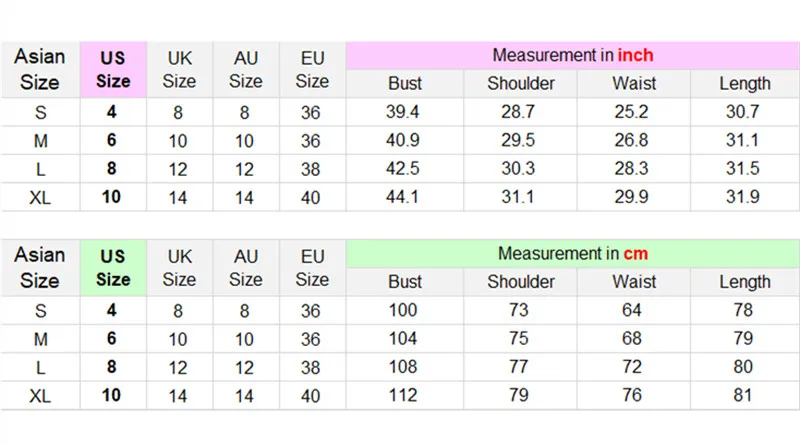Click the green US Size header cell
The image size is (800, 445).
(x=113, y=268)
